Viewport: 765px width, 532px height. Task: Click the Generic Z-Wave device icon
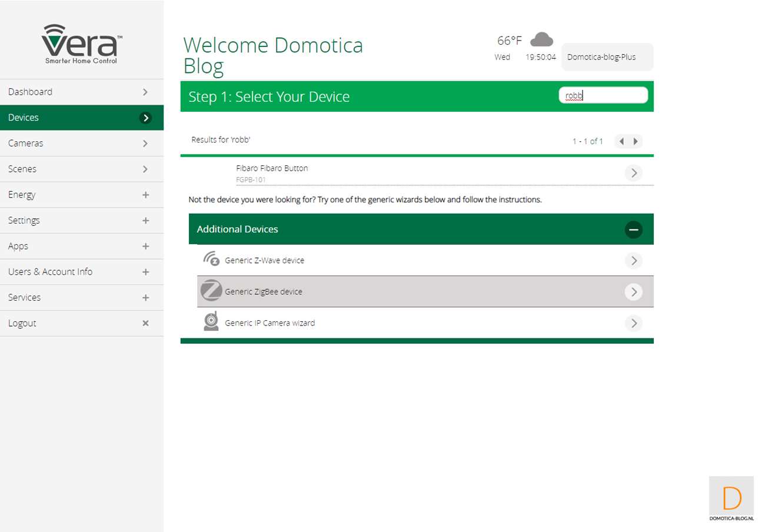[x=211, y=260]
